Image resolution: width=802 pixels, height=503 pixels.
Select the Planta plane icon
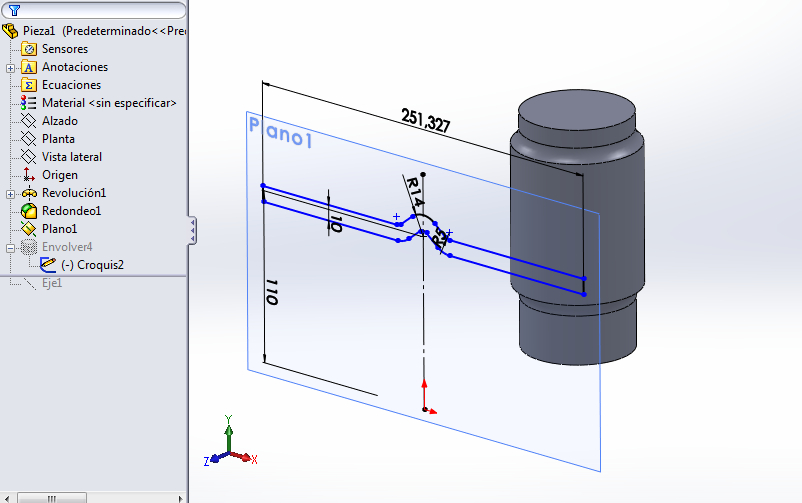coord(28,139)
